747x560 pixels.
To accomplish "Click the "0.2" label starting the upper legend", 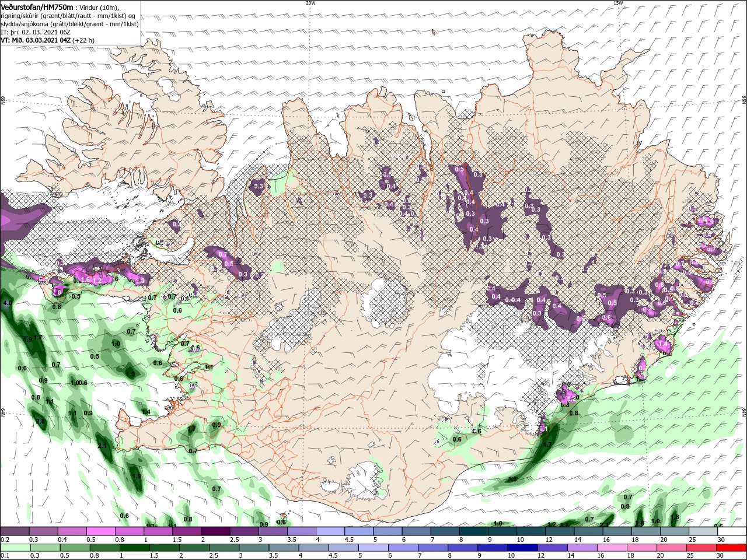I will click(x=5, y=540).
